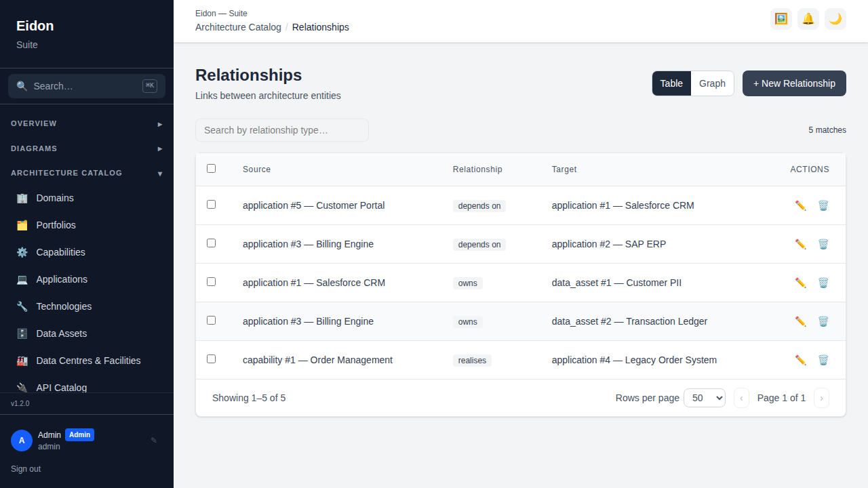
Task: Click the Capabilities gear icon
Action: point(22,252)
